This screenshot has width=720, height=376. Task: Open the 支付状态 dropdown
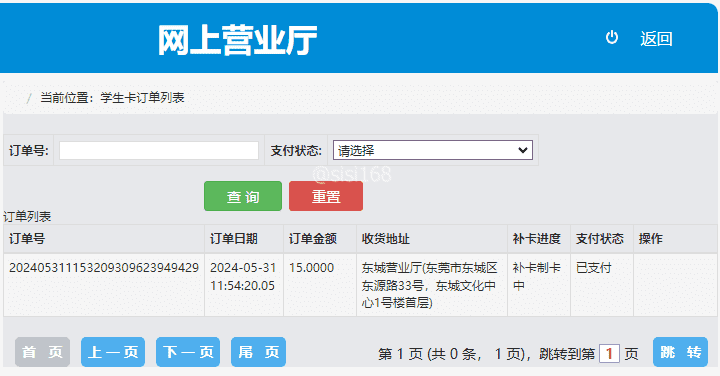[x=433, y=150]
